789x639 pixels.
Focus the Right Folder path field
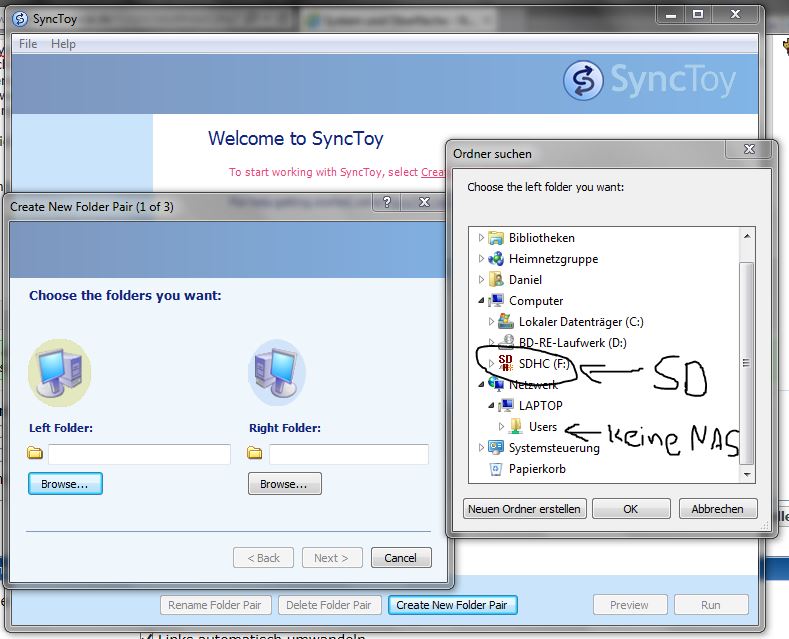coord(348,454)
